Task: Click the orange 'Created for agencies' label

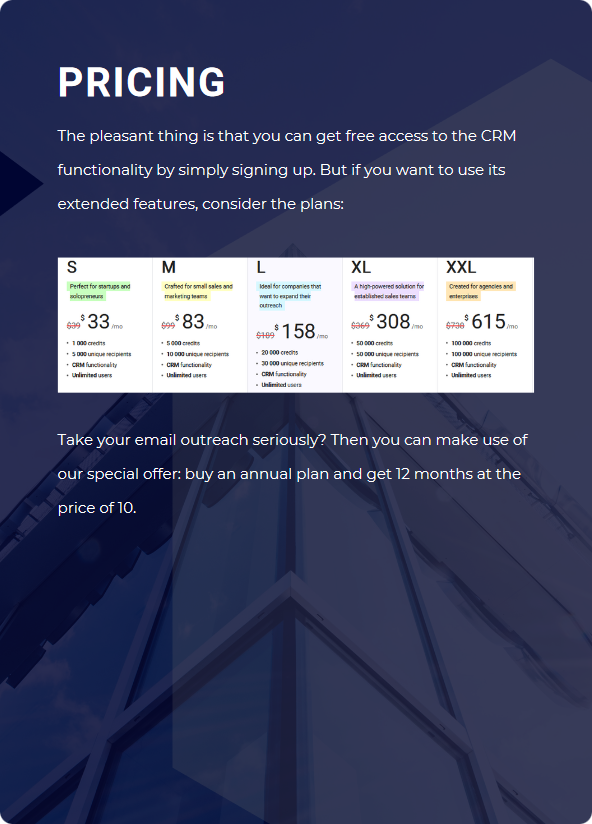Action: click(481, 291)
